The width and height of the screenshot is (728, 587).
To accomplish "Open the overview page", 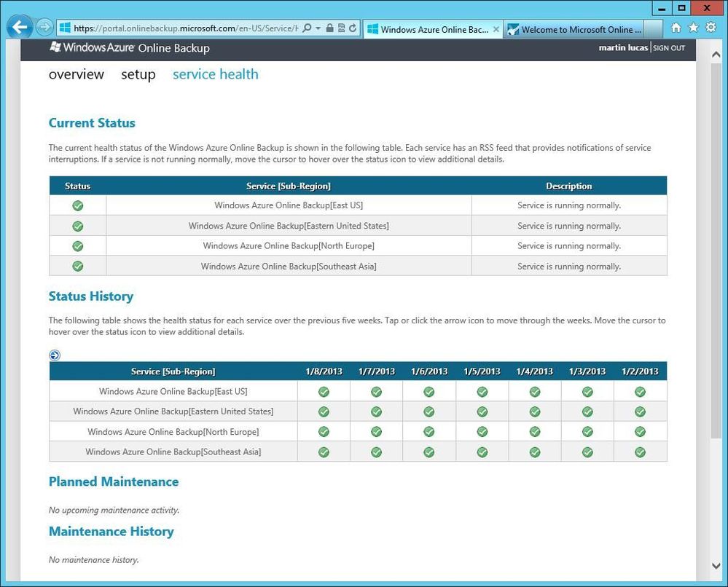I will pos(76,74).
